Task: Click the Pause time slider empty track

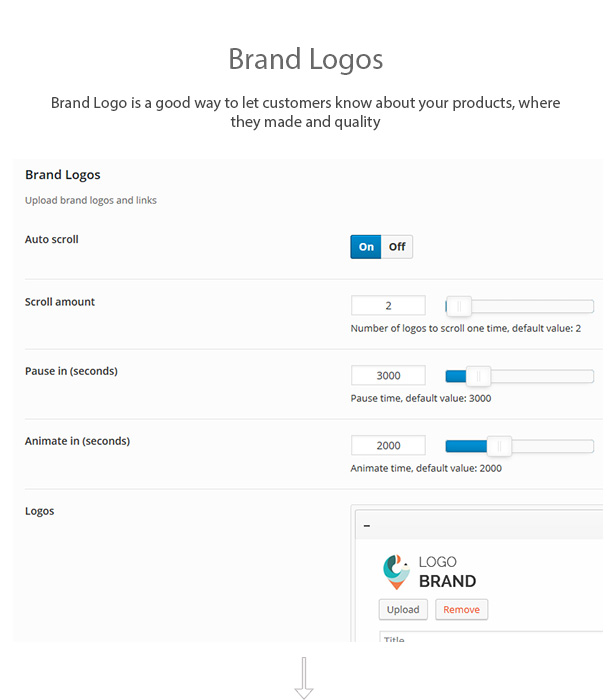Action: coord(542,376)
